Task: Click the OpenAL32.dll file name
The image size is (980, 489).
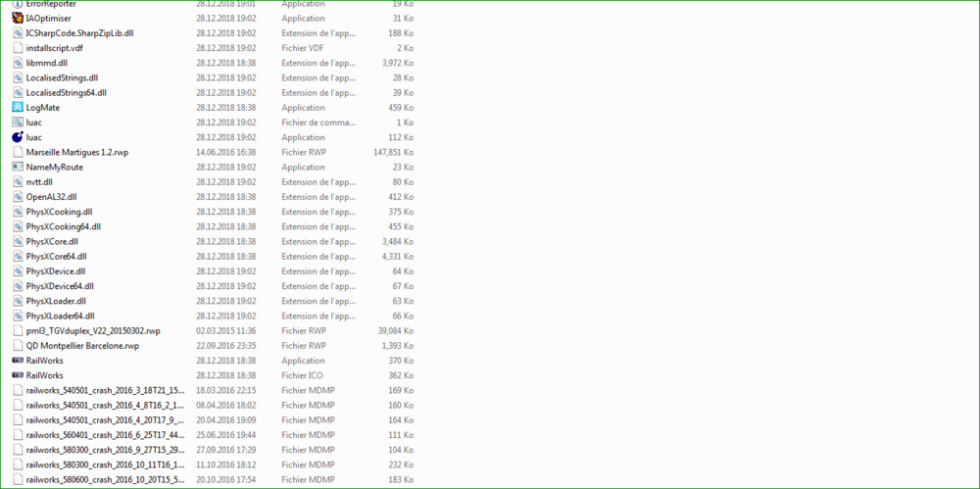Action: click(51, 196)
